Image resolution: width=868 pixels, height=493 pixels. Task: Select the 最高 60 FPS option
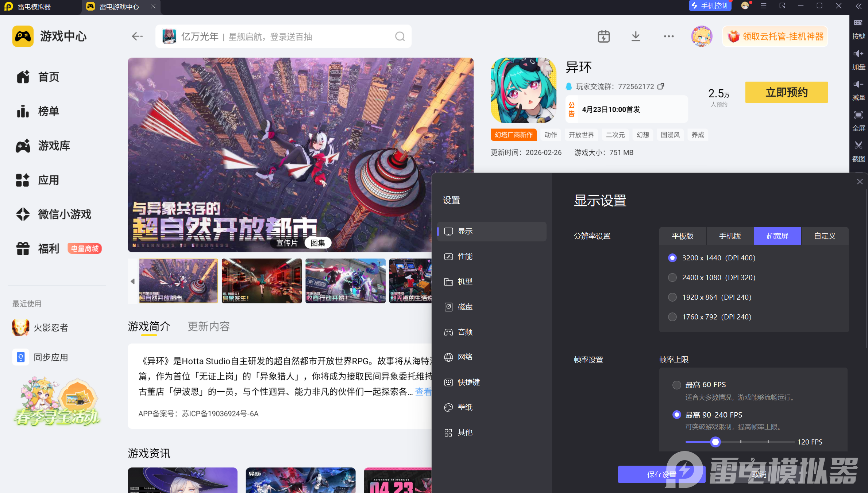click(676, 385)
